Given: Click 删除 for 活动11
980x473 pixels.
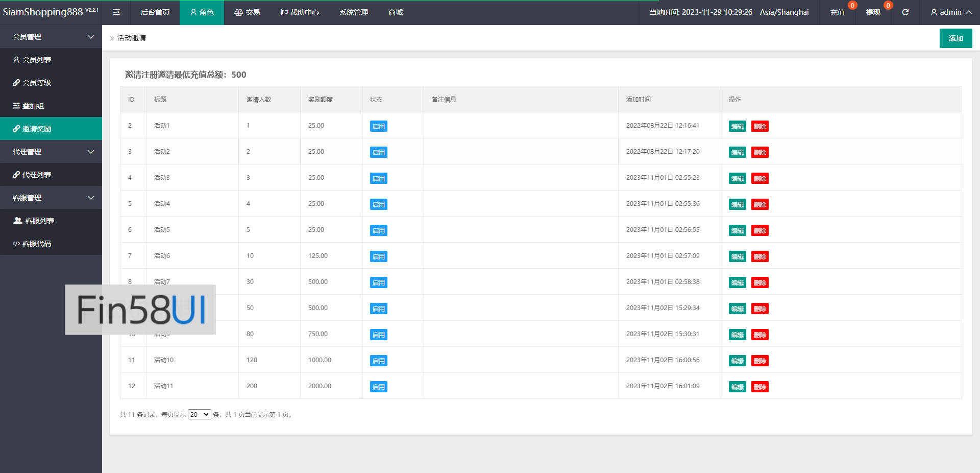Looking at the screenshot, I should (x=760, y=387).
